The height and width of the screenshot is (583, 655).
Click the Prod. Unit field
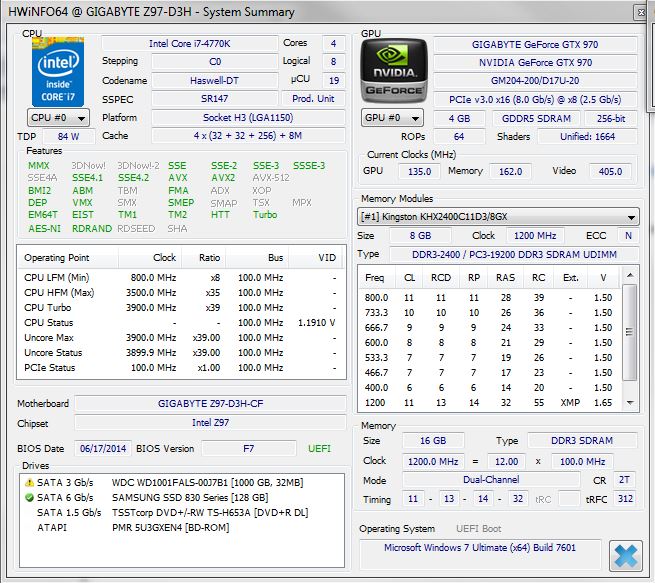(x=313, y=99)
